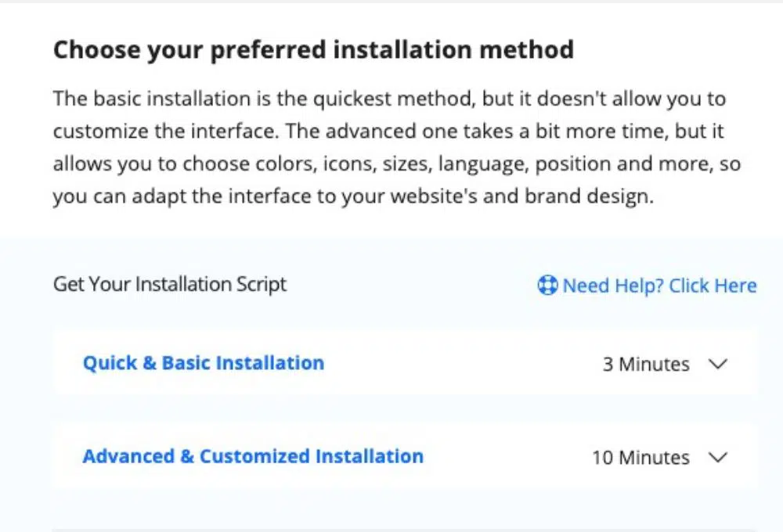This screenshot has width=783, height=532.
Task: Click the word "Here" in the help link
Action: coord(734,286)
